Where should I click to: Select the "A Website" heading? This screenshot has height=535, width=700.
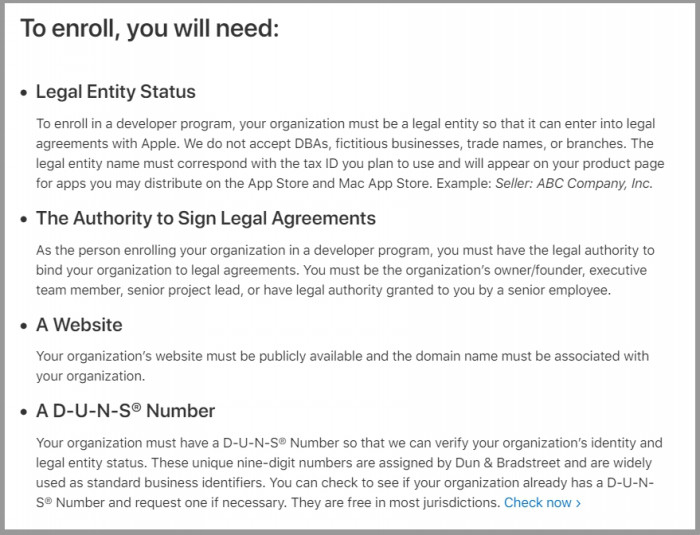[x=79, y=325]
